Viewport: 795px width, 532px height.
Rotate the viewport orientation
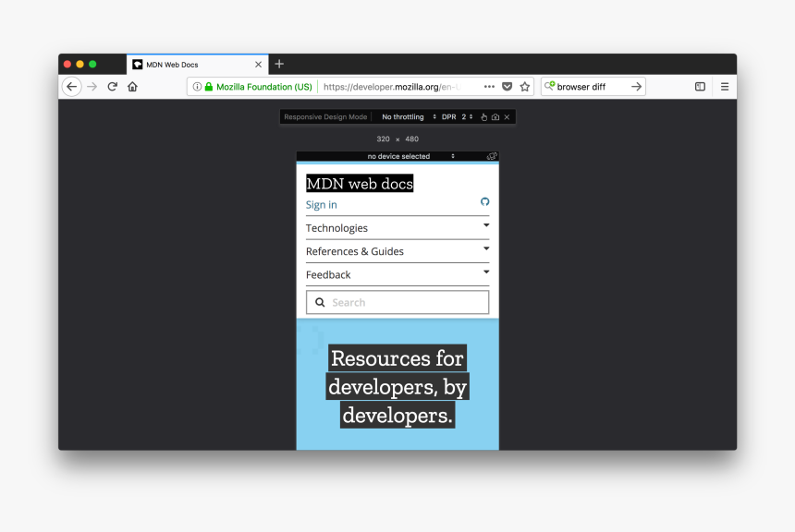click(x=492, y=156)
